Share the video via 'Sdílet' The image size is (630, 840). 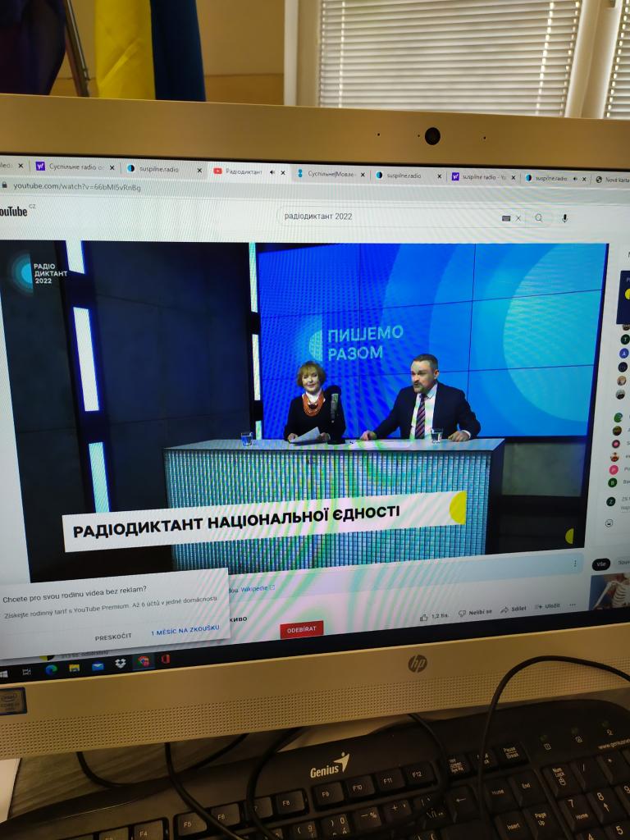(514, 609)
